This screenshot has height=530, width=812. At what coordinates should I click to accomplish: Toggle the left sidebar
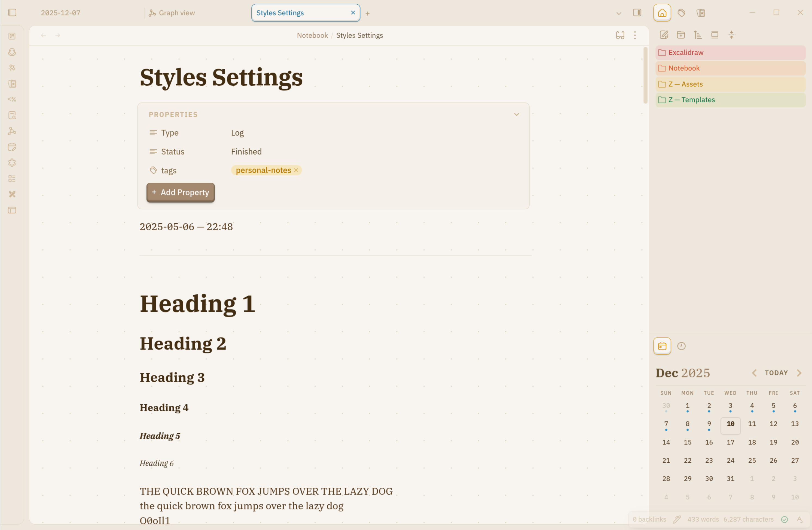(x=12, y=13)
